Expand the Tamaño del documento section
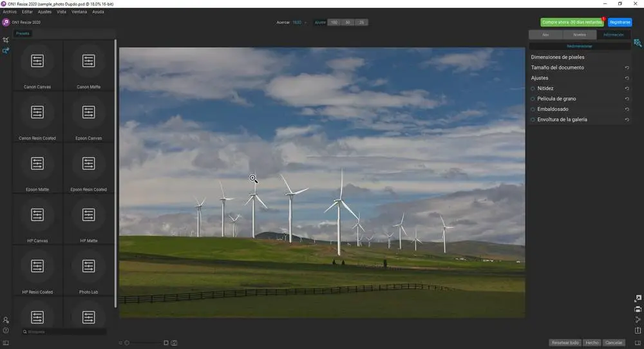 557,68
